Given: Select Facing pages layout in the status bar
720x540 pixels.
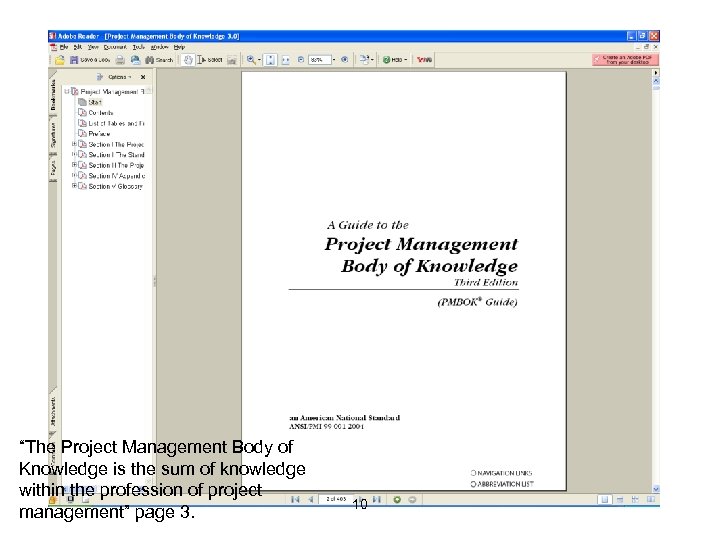Looking at the screenshot, I should 651,500.
